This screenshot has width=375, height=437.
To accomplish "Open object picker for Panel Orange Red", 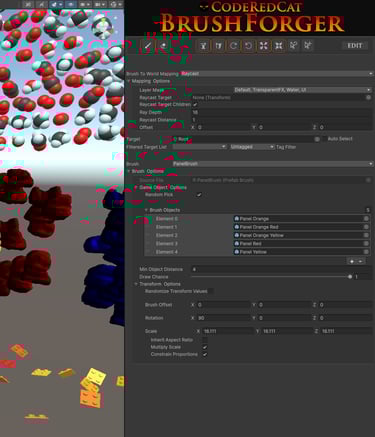I will point(366,227).
